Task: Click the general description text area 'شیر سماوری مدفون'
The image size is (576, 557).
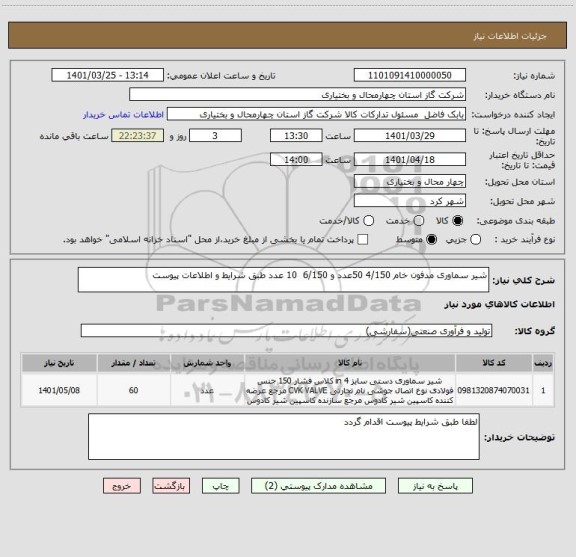Action: click(x=283, y=280)
